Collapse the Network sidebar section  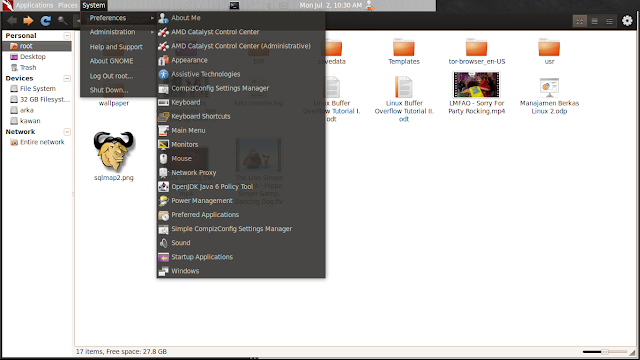(x=67, y=132)
